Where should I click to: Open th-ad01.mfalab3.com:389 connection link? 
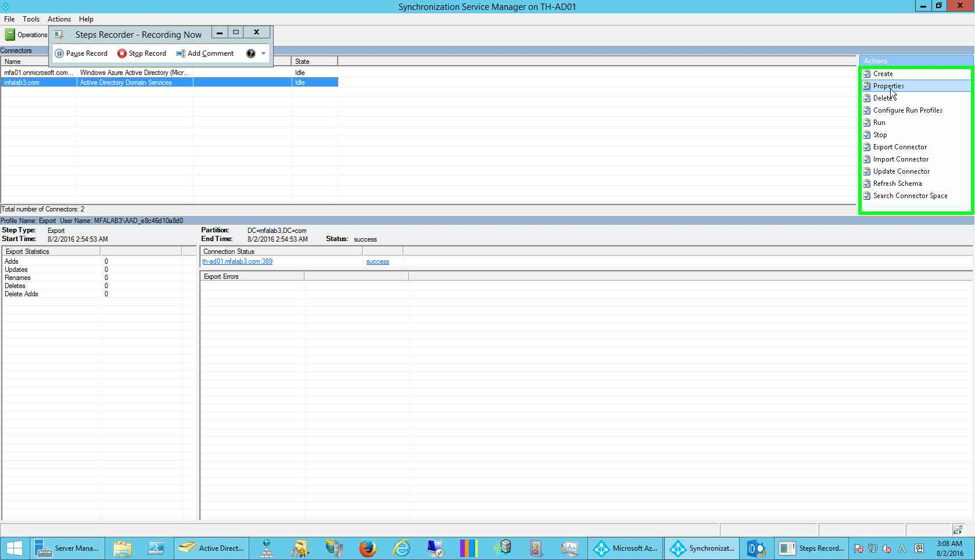237,261
